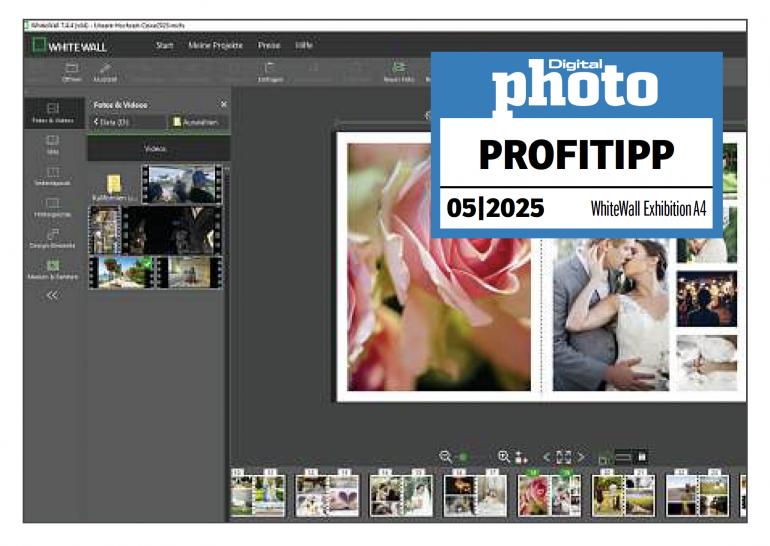This screenshot has height=546, width=770.
Task: Select the large pink rose photo on the page
Action: (x=439, y=267)
